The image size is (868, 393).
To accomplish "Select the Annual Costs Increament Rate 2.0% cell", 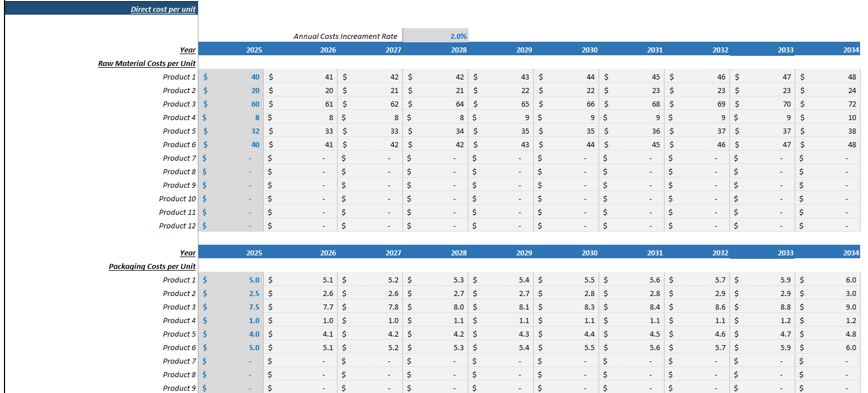I will pos(437,35).
